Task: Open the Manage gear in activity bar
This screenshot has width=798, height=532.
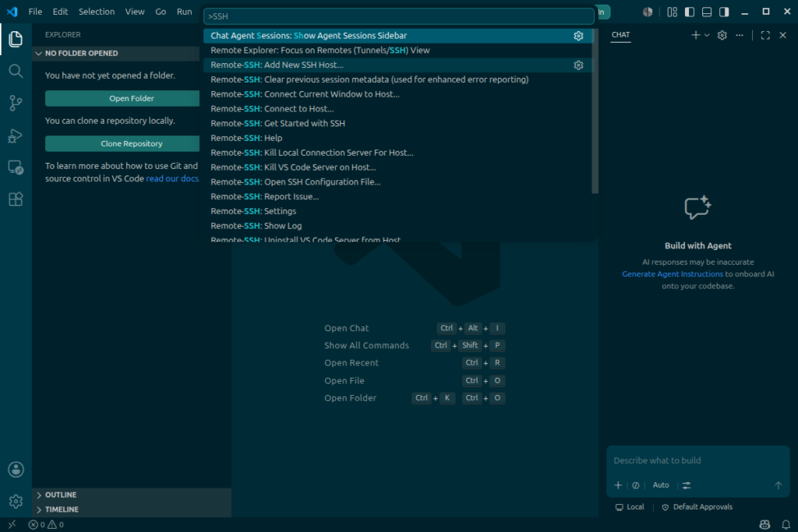Action: coord(16,502)
